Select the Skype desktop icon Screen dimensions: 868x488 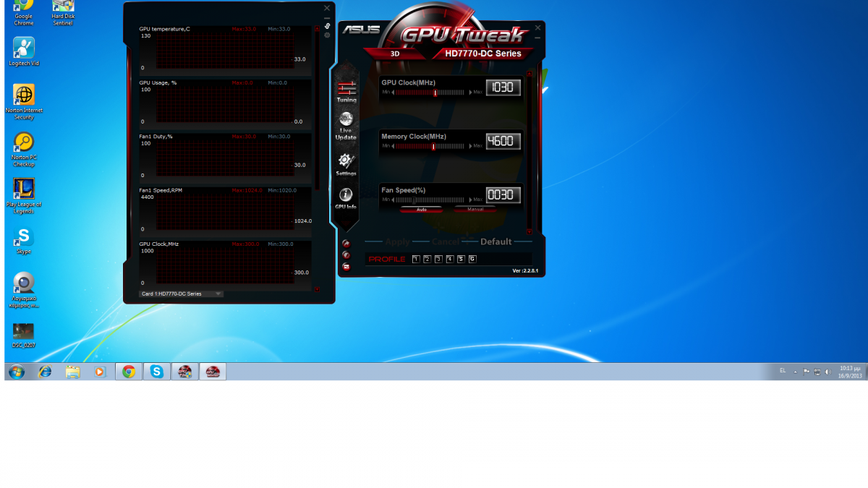point(24,241)
